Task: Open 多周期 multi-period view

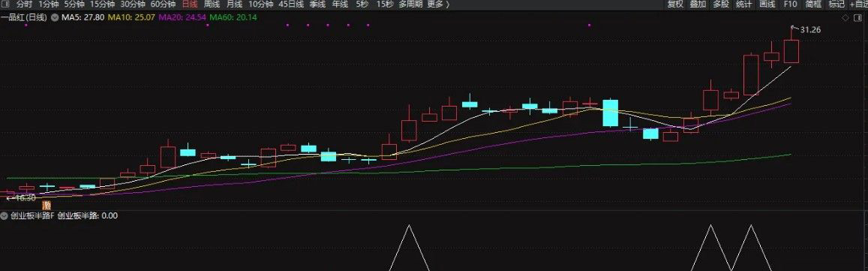Action: (x=411, y=5)
